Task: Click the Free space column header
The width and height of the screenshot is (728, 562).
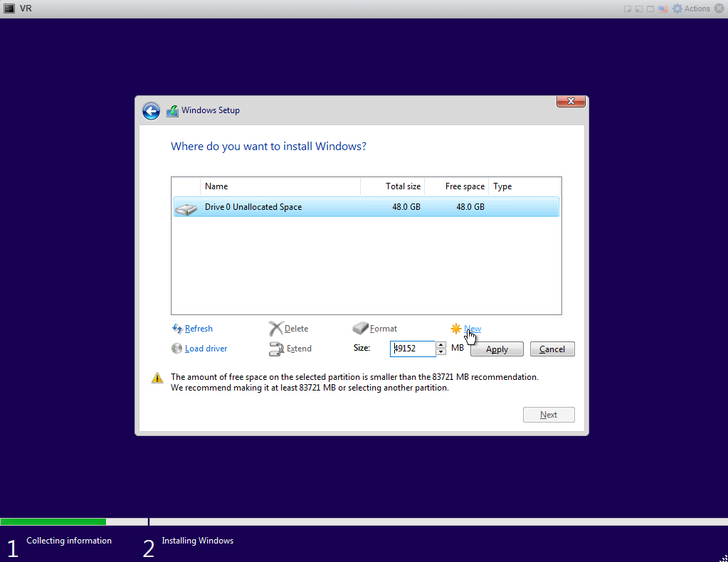Action: (456, 186)
